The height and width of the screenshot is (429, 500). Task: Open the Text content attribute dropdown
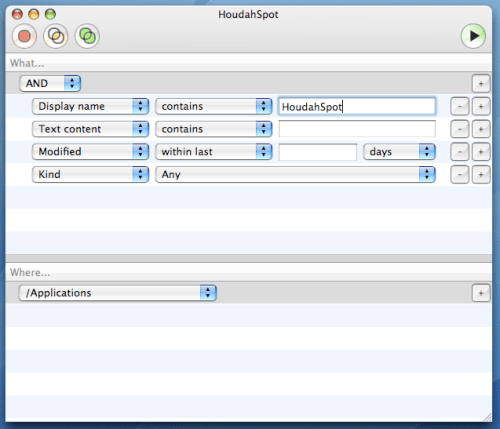90,129
